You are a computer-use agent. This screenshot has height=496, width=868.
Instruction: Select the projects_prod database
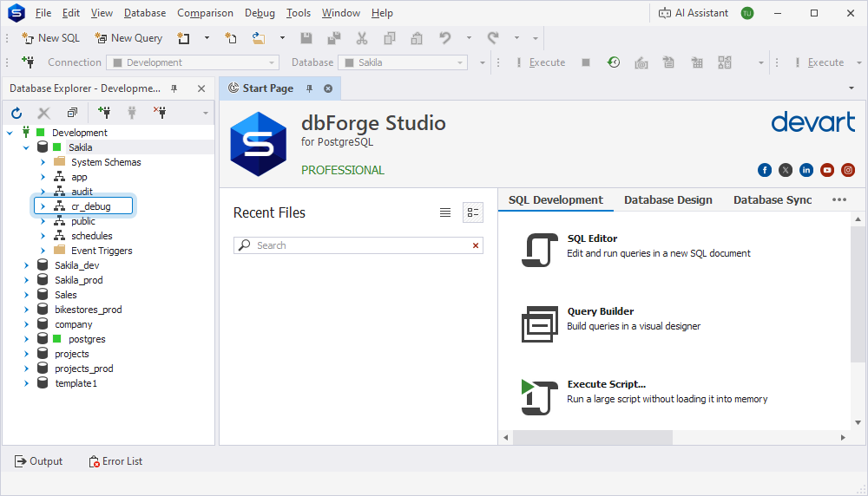pos(84,369)
